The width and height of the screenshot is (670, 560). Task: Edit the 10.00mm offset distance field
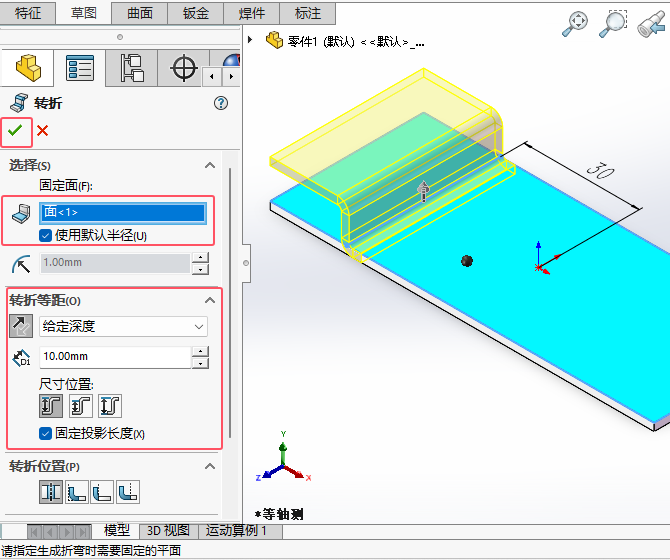115,357
